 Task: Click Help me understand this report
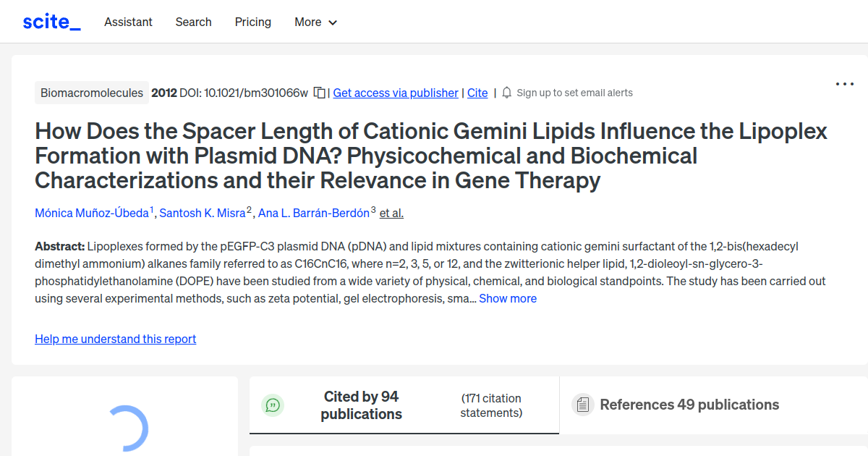click(115, 339)
